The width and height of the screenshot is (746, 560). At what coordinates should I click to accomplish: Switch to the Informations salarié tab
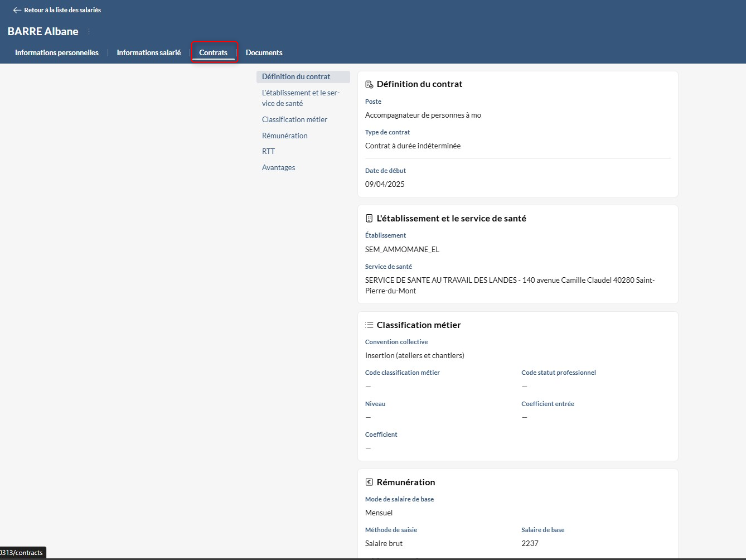tap(148, 52)
